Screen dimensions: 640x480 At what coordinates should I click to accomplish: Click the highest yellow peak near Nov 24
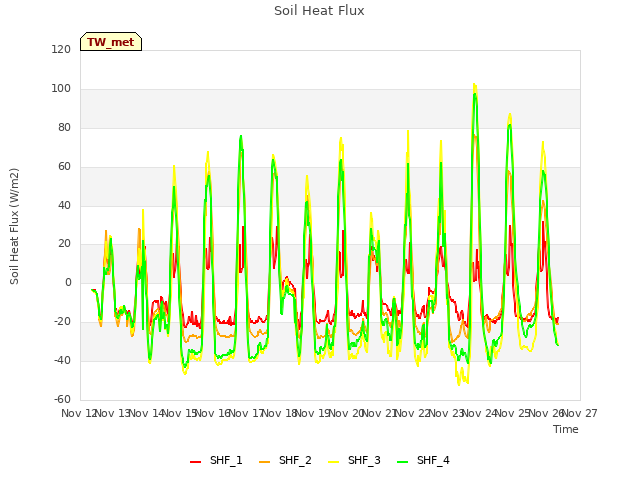click(x=474, y=84)
